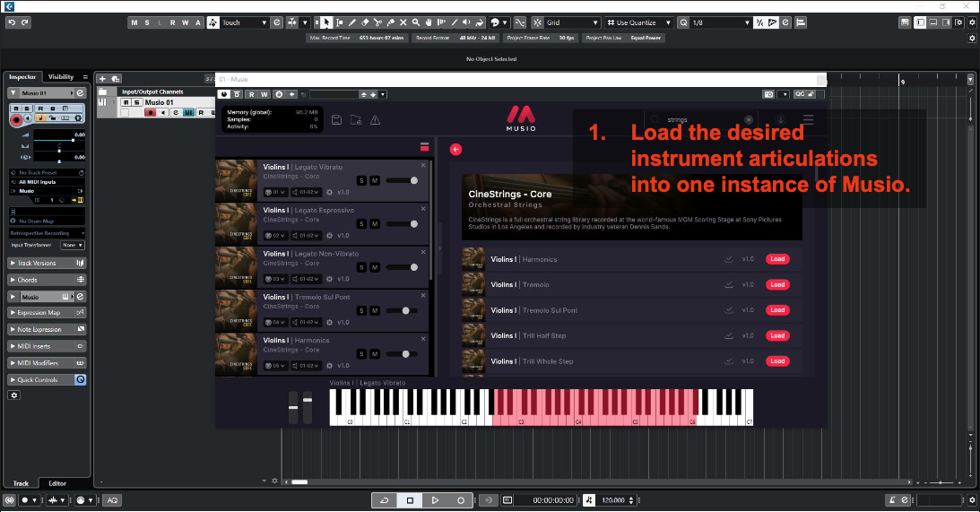Load Violins I Tremolo Sul Pont articulation

click(x=777, y=310)
